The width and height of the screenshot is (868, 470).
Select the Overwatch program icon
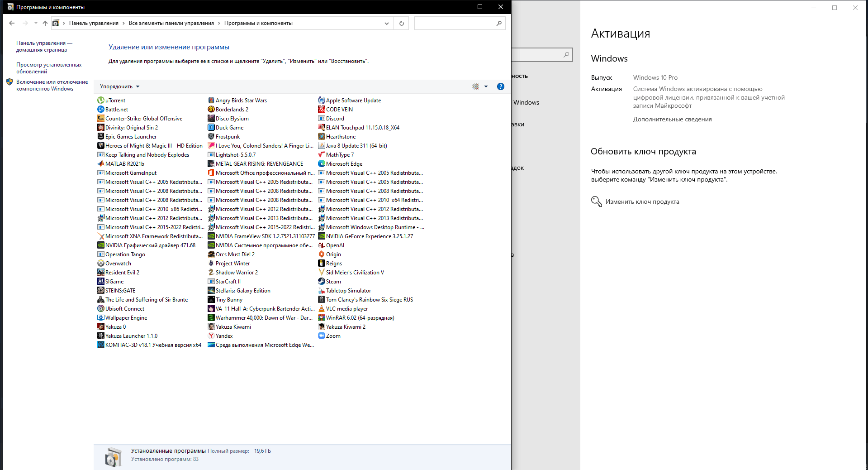pos(101,264)
